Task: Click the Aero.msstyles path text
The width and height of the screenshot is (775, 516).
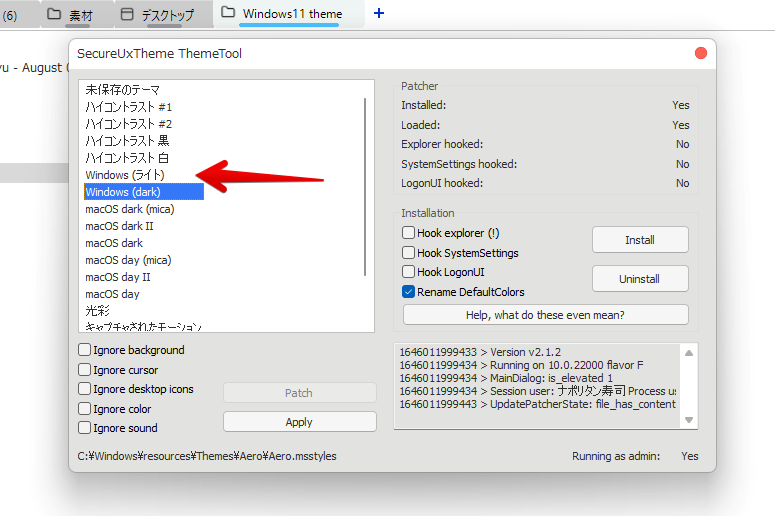Action: (207, 456)
